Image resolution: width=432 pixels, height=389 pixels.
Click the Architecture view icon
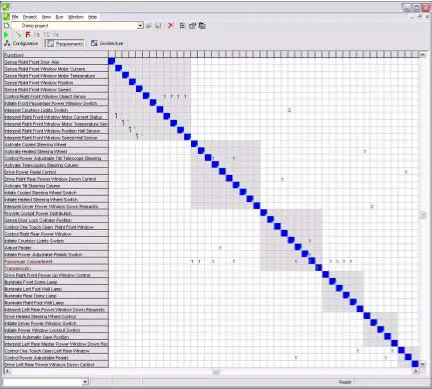click(x=94, y=43)
